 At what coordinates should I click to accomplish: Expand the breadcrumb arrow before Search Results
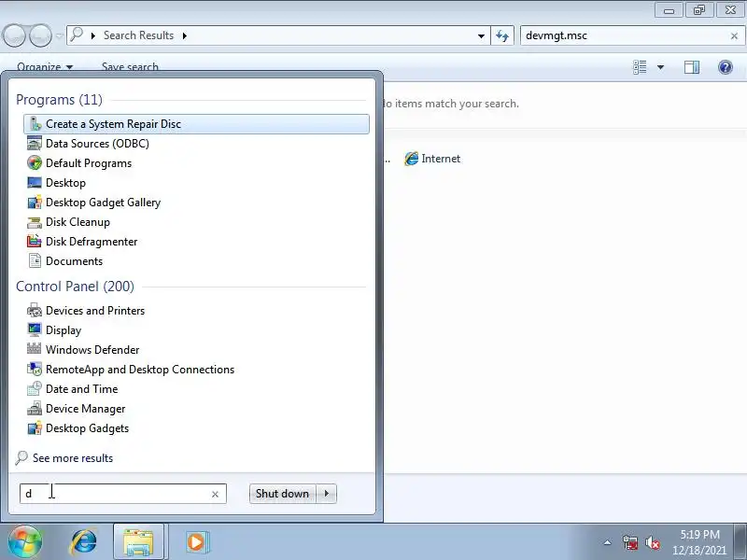92,35
